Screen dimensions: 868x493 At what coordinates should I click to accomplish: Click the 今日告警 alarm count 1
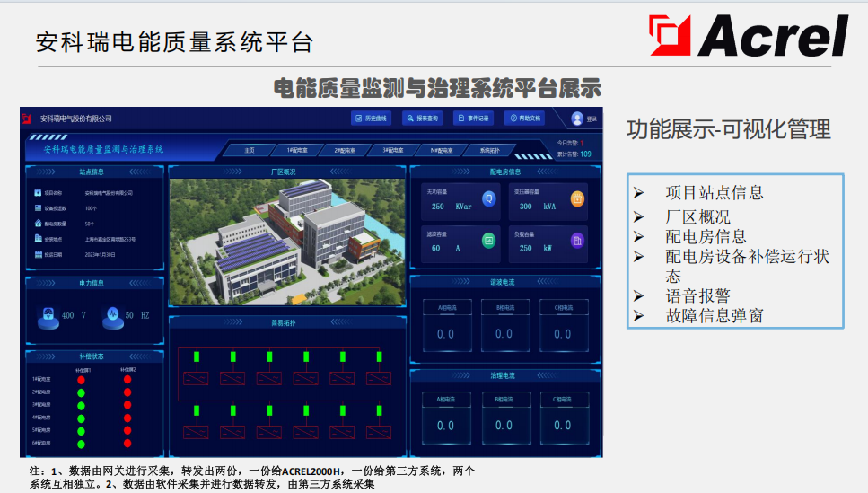pyautogui.click(x=582, y=144)
